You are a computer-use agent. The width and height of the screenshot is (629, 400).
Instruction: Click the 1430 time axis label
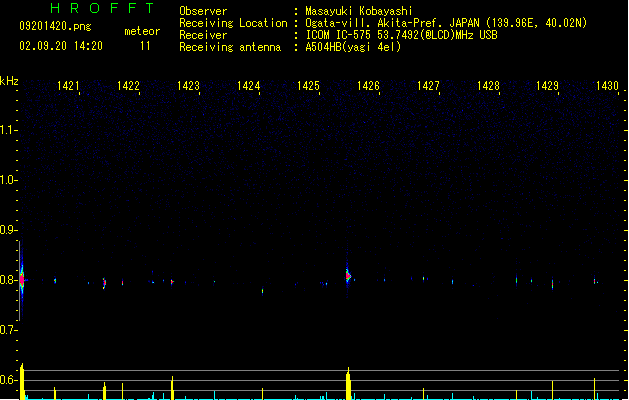607,85
